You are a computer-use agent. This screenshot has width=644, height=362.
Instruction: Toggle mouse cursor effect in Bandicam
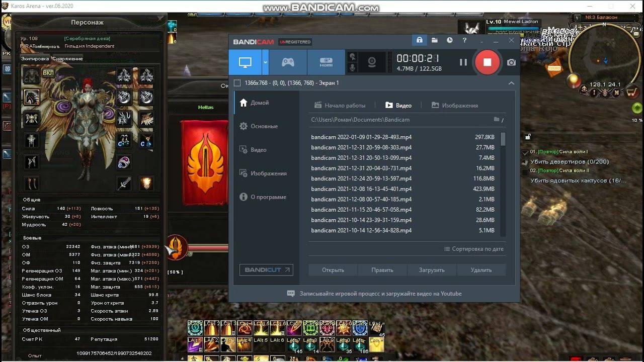(353, 57)
